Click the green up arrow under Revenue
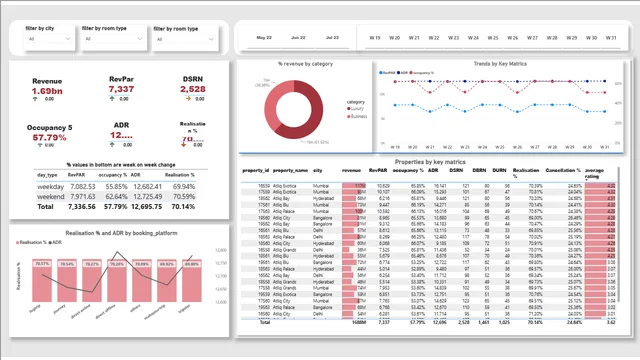This screenshot has width=640, height=360. coord(35,99)
